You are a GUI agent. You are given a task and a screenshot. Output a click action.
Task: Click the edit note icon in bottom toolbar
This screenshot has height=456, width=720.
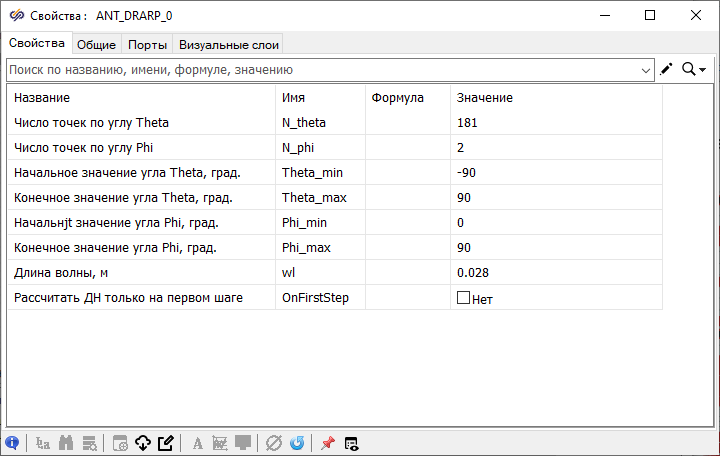tap(166, 443)
